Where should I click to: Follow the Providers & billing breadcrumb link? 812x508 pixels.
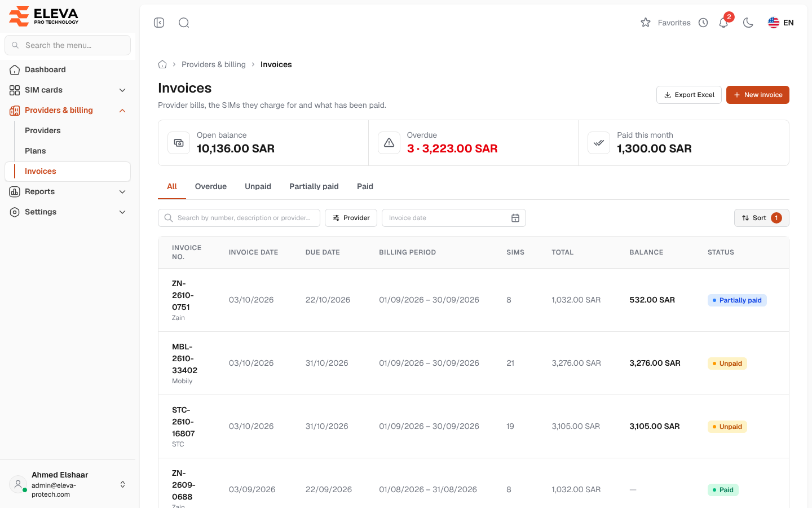click(214, 64)
